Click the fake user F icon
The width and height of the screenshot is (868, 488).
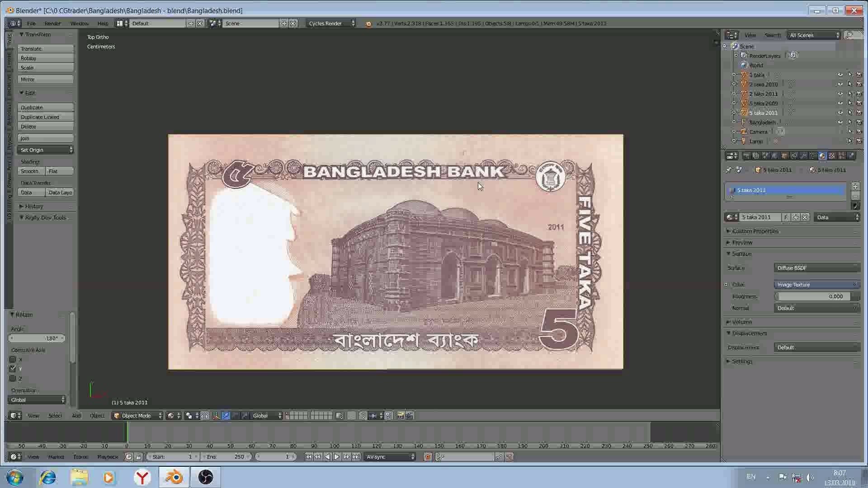pos(786,217)
